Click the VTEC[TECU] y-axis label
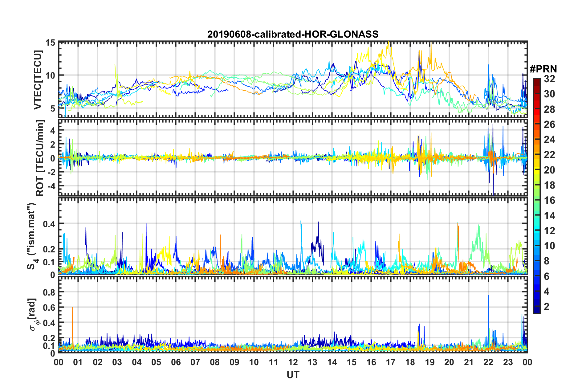 point(38,80)
